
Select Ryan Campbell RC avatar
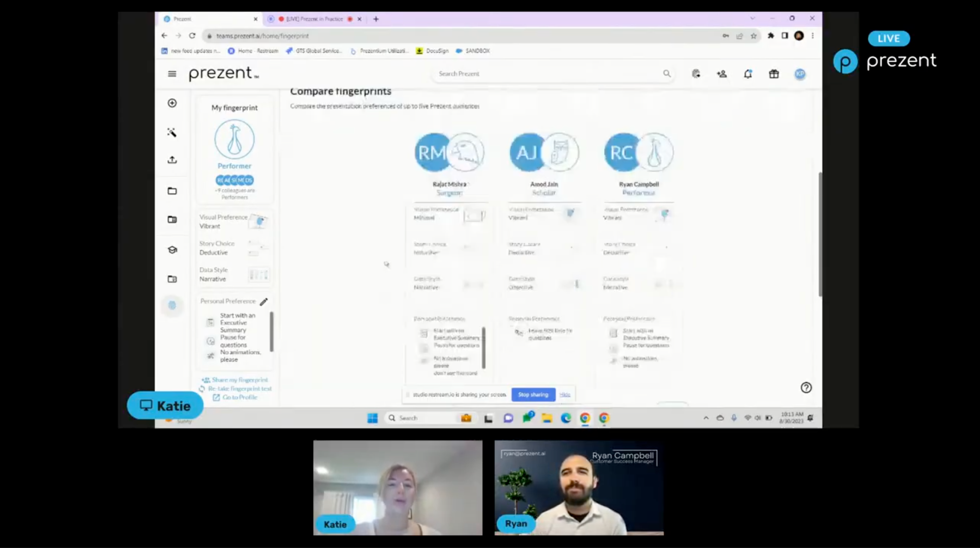[x=621, y=152]
